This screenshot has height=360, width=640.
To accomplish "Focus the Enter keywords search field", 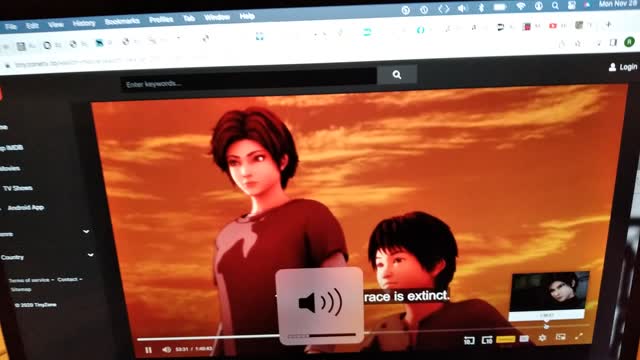I will coord(248,80).
